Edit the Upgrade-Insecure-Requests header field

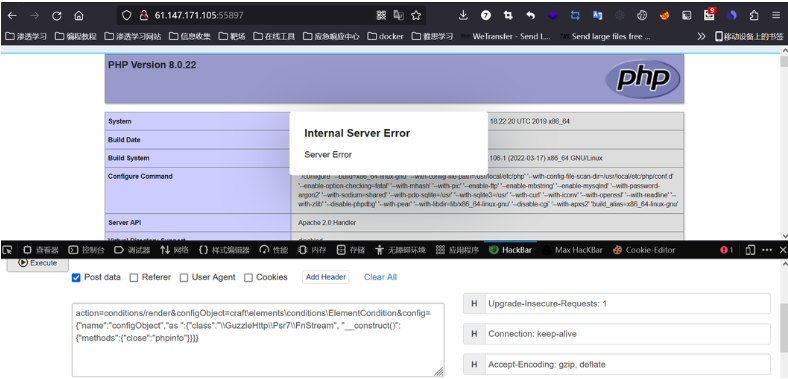pos(628,304)
